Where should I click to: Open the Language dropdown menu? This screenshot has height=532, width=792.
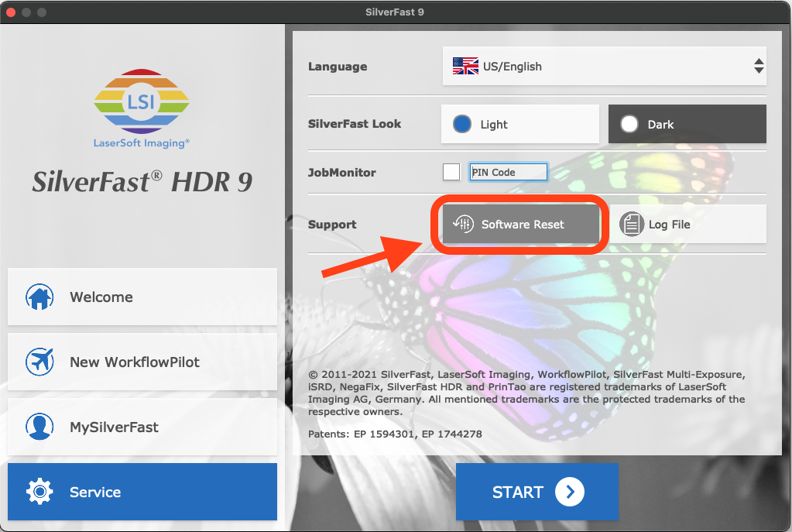604,66
